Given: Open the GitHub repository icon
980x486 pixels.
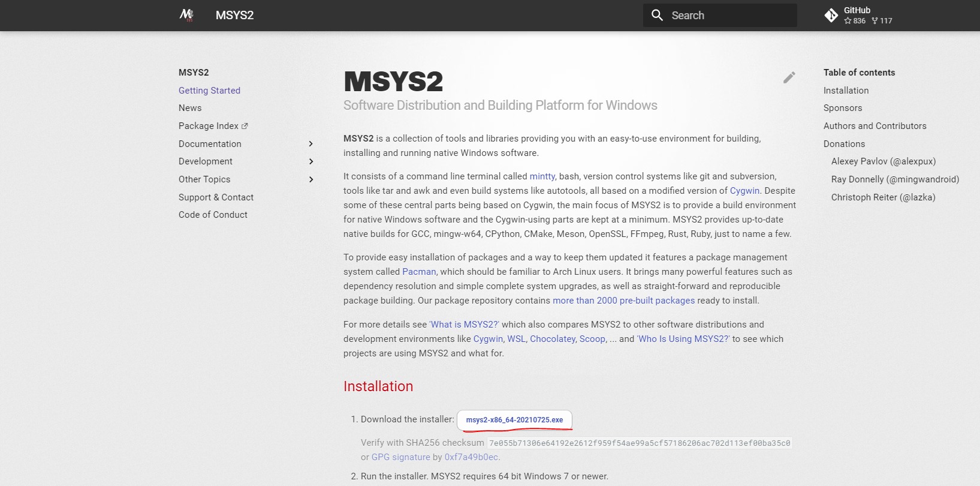Looking at the screenshot, I should [x=831, y=16].
